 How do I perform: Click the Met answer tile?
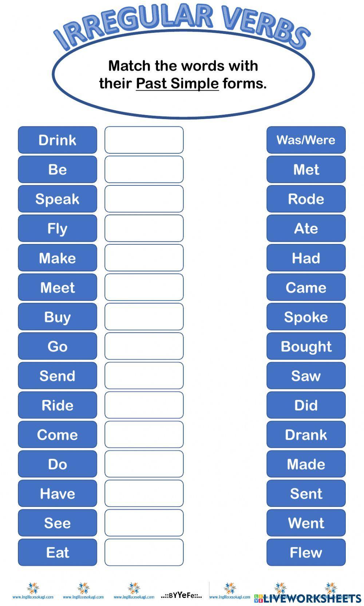pos(306,169)
